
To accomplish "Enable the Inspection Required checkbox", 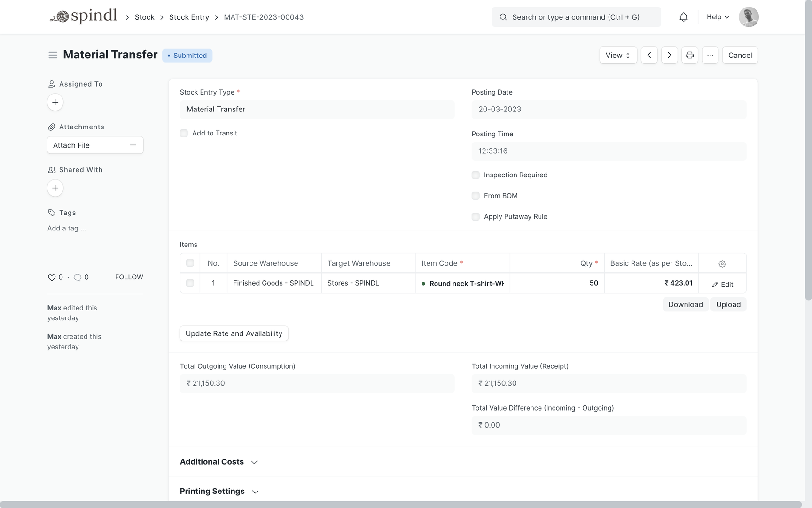I will (x=476, y=175).
